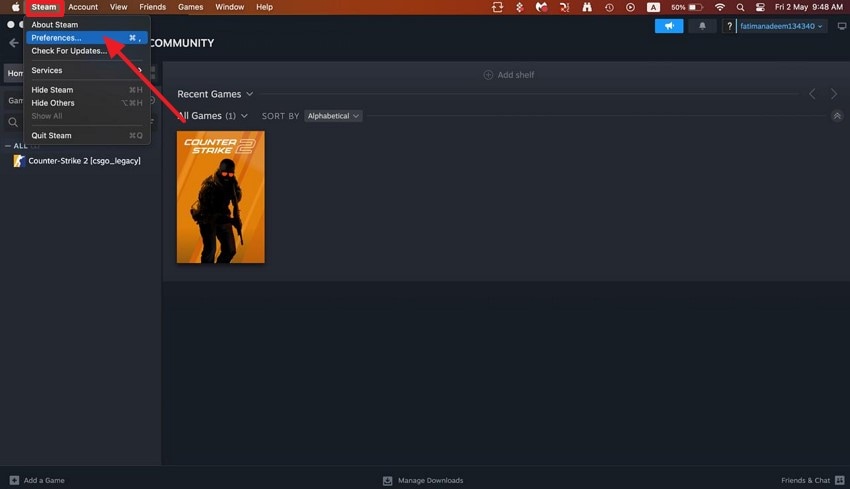Click the Friends & Chat icon

coord(840,480)
